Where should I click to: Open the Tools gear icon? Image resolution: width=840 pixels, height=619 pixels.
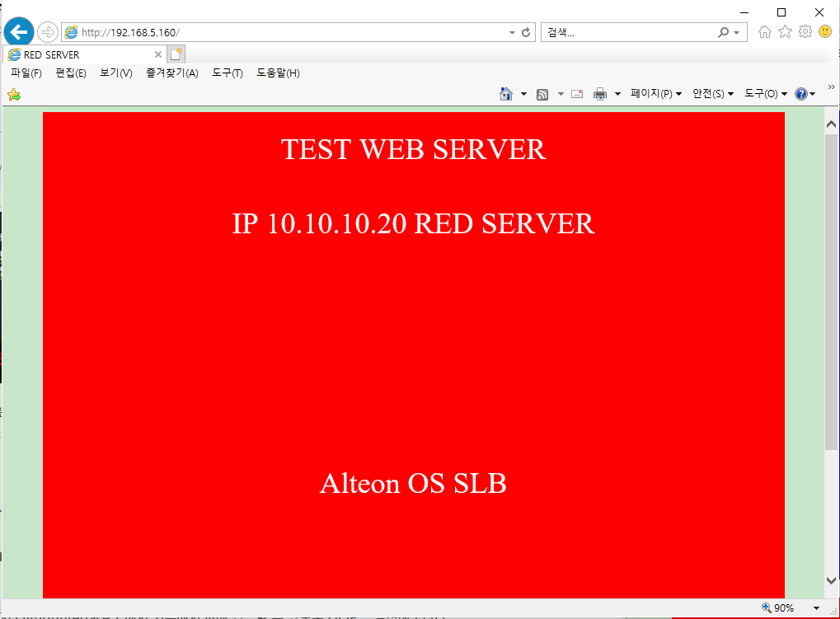point(805,32)
